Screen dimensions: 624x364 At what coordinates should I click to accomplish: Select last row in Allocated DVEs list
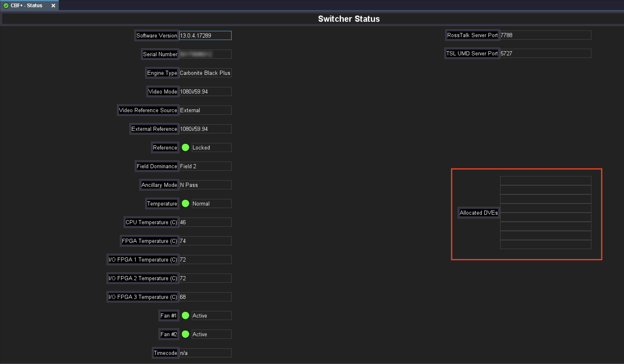tap(545, 245)
